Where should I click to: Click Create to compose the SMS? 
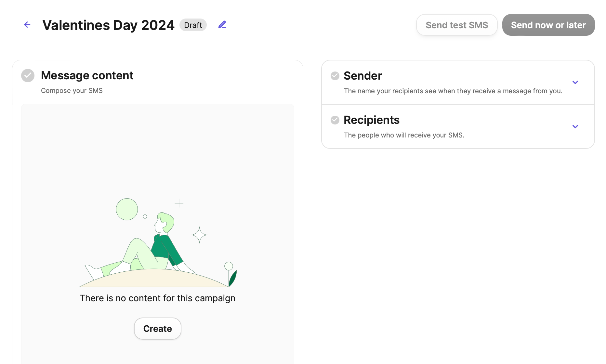click(x=157, y=329)
